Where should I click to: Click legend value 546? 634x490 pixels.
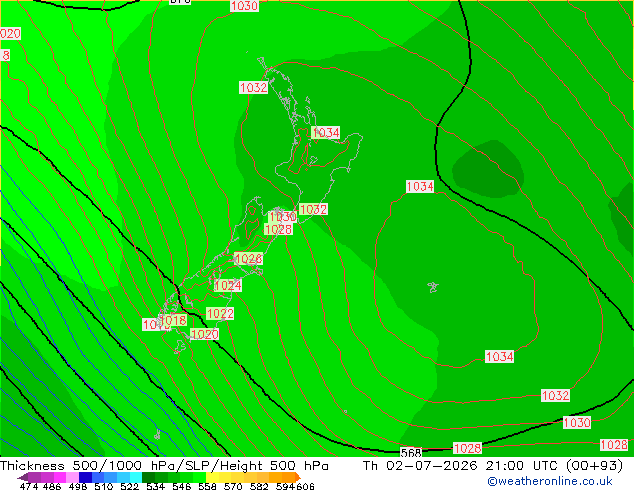point(182,486)
